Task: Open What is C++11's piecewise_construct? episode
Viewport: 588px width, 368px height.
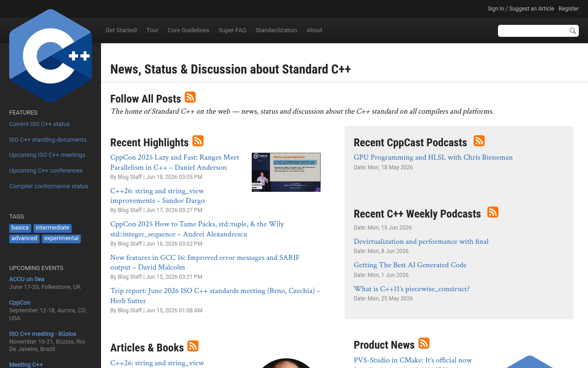Action: point(412,289)
